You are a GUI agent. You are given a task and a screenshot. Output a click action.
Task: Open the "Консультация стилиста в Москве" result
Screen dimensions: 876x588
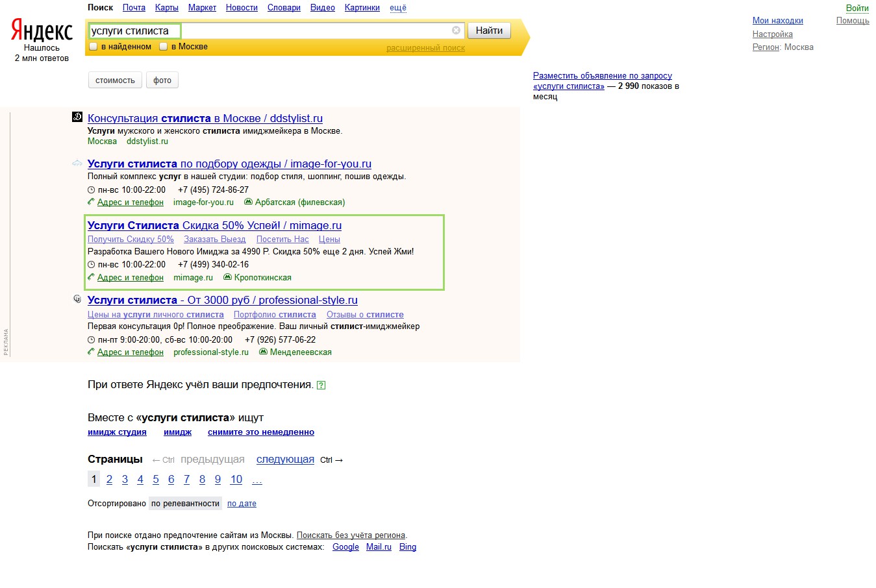pyautogui.click(x=205, y=118)
